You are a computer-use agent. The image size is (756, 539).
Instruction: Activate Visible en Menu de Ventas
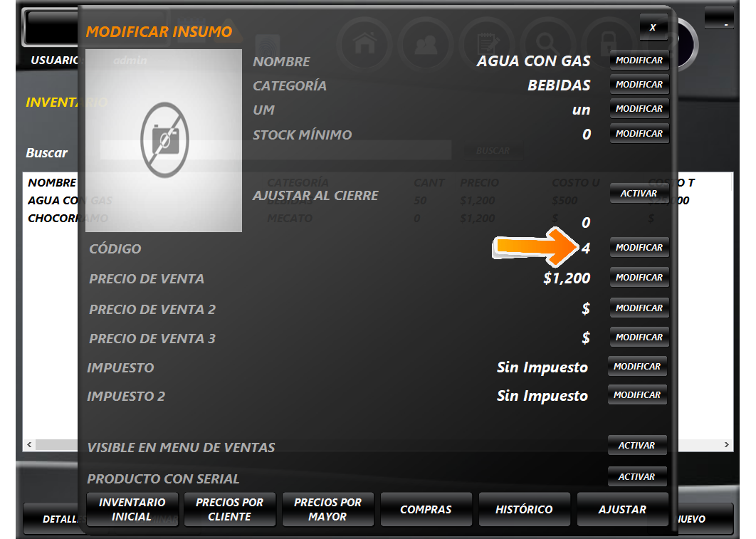[636, 446]
